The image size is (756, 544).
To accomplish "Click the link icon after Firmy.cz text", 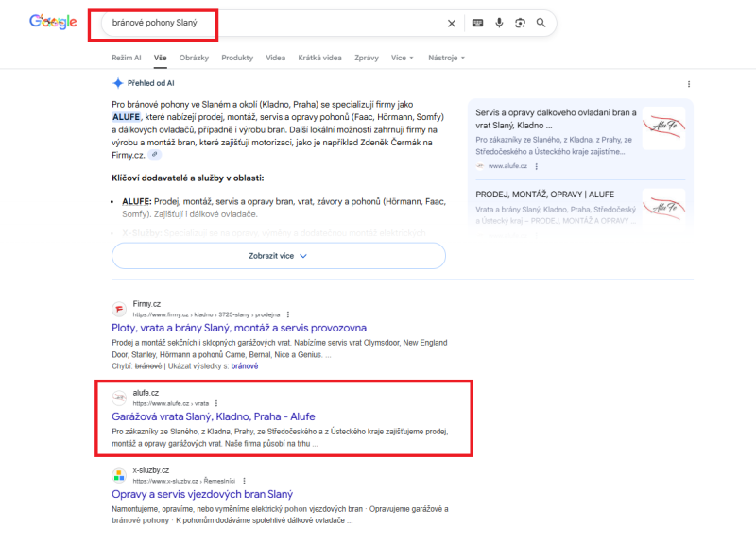I will click(155, 155).
